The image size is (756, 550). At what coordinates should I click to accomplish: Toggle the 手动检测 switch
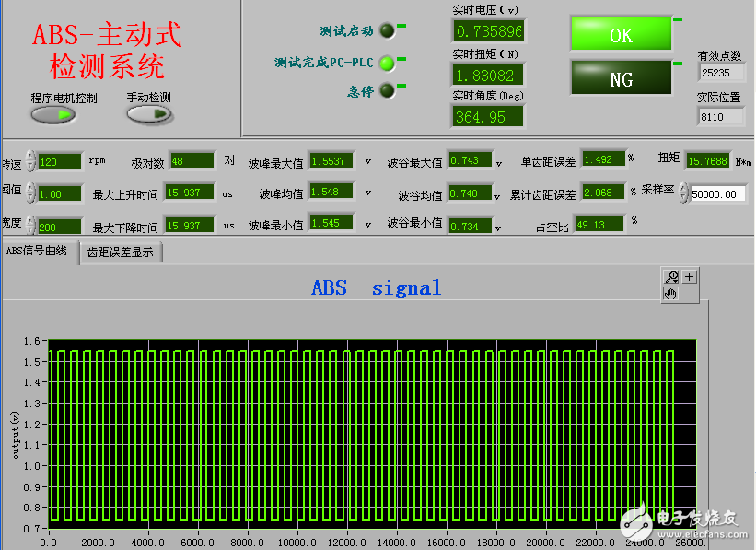pos(149,114)
